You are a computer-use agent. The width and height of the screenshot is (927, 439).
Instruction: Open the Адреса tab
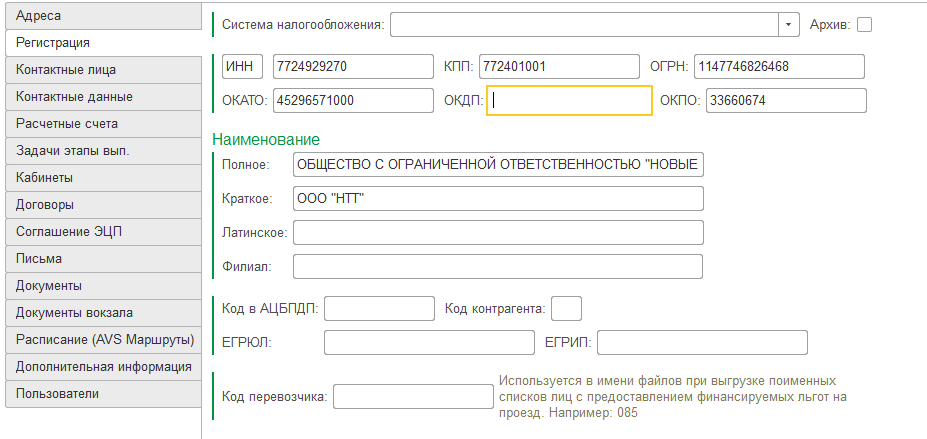tap(100, 16)
